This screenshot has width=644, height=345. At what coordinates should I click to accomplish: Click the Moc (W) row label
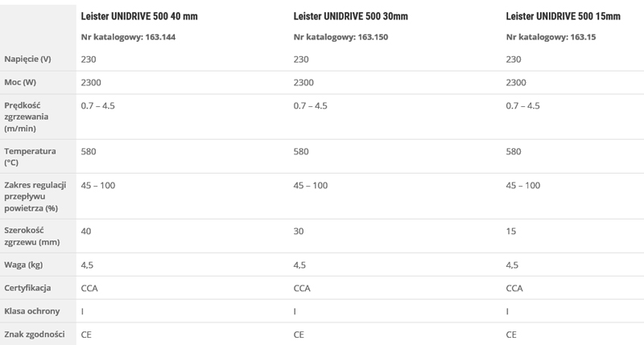click(x=20, y=82)
